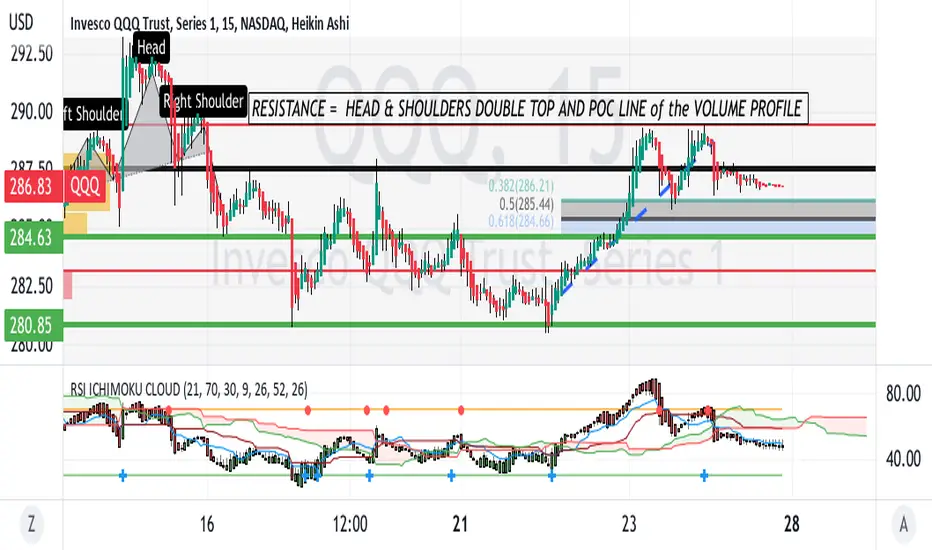Click the 40.00 RSI axis label
Image resolution: width=932 pixels, height=550 pixels.
(x=903, y=458)
